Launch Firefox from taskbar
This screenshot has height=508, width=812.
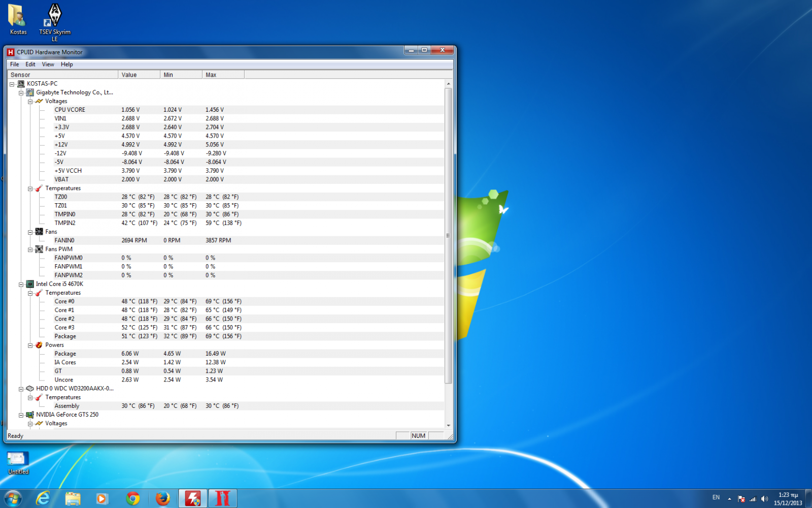coord(163,498)
